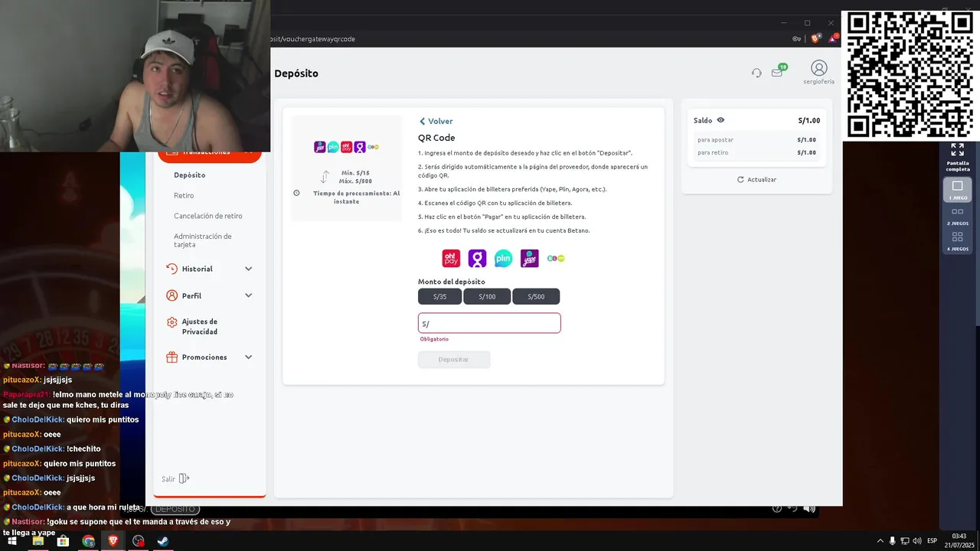This screenshot has height=551, width=980.
Task: Open Administración de tarjeta in sidebar
Action: click(x=203, y=240)
